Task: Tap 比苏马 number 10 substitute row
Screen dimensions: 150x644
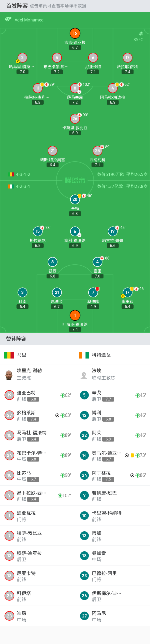Action: point(37,475)
